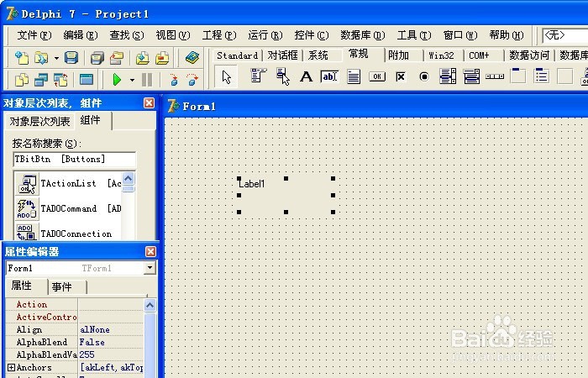Screen dimensions: 588x378
Task: Select the Label (A) component in palette
Action: click(306, 76)
